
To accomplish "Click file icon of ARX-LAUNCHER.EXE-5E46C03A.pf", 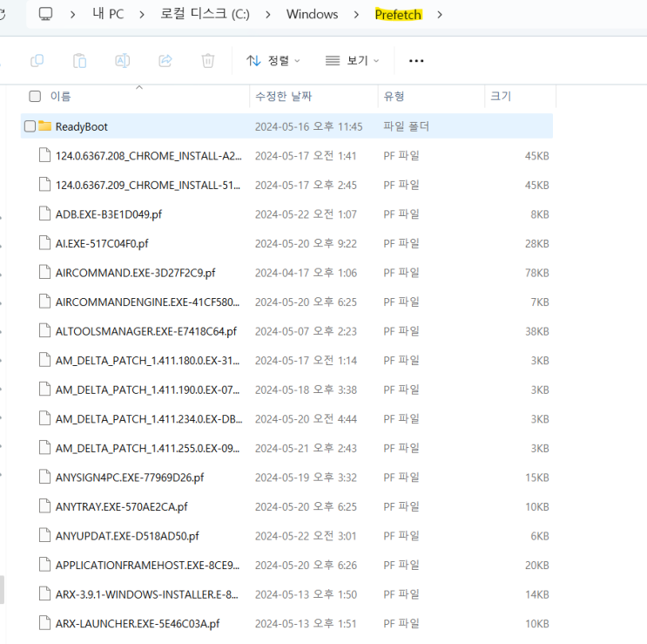I will click(x=45, y=622).
